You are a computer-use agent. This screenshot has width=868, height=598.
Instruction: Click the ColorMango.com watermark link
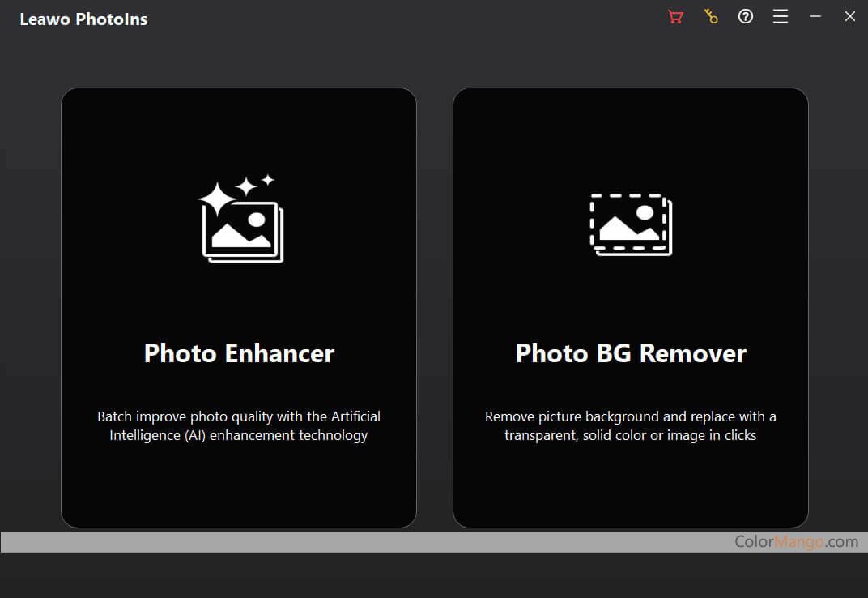(x=796, y=542)
